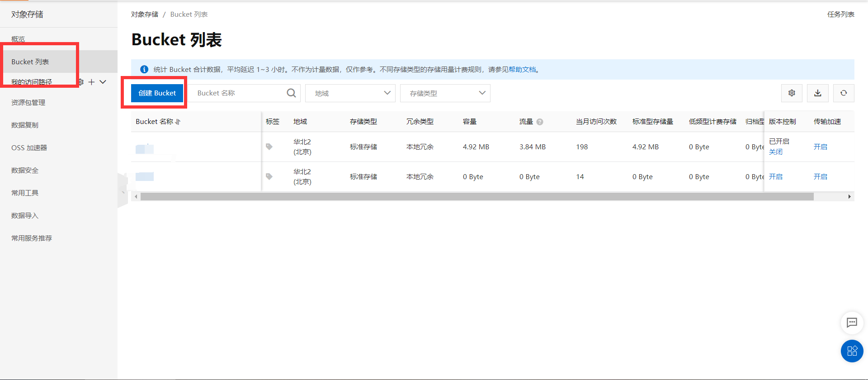The height and width of the screenshot is (380, 868).
Task: Open the chat feedback icon
Action: [852, 323]
